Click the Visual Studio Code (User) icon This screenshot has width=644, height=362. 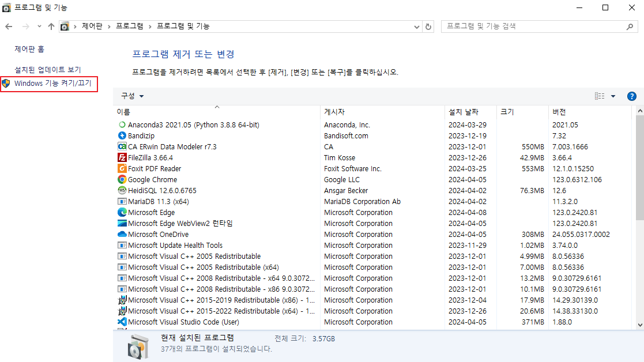tap(122, 322)
